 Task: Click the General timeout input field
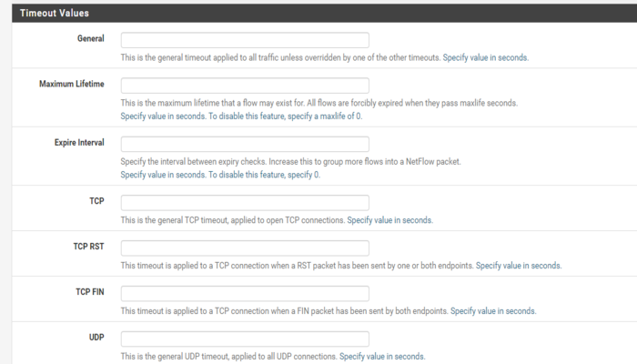(x=245, y=40)
